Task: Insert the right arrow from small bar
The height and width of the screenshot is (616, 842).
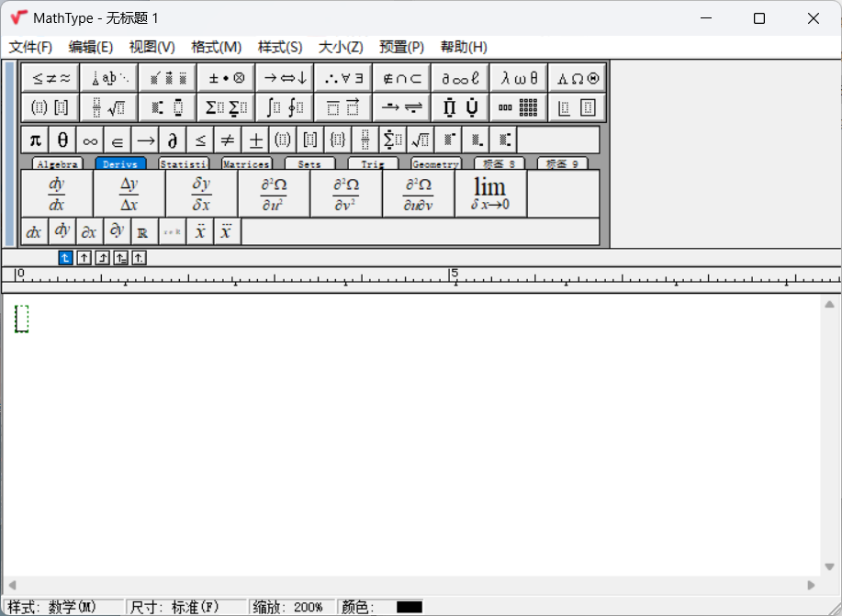Action: click(x=145, y=140)
